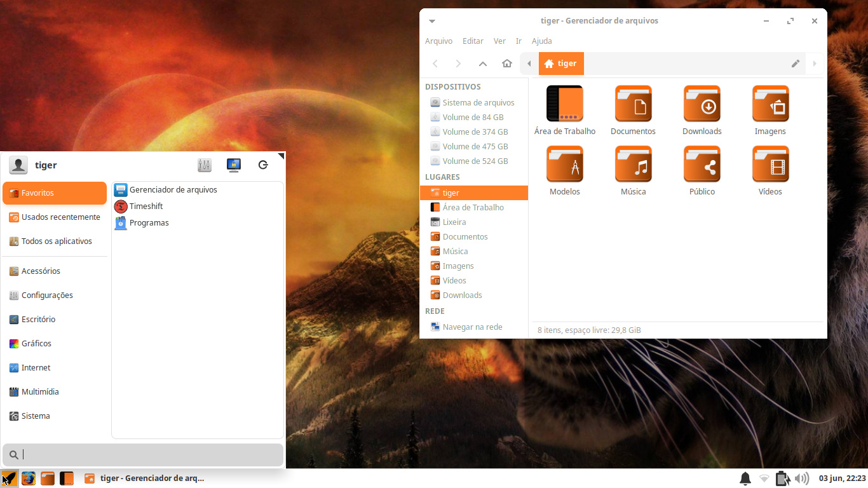Viewport: 868px width, 488px height.
Task: Go to parent folder with up arrow
Action: [x=483, y=64]
